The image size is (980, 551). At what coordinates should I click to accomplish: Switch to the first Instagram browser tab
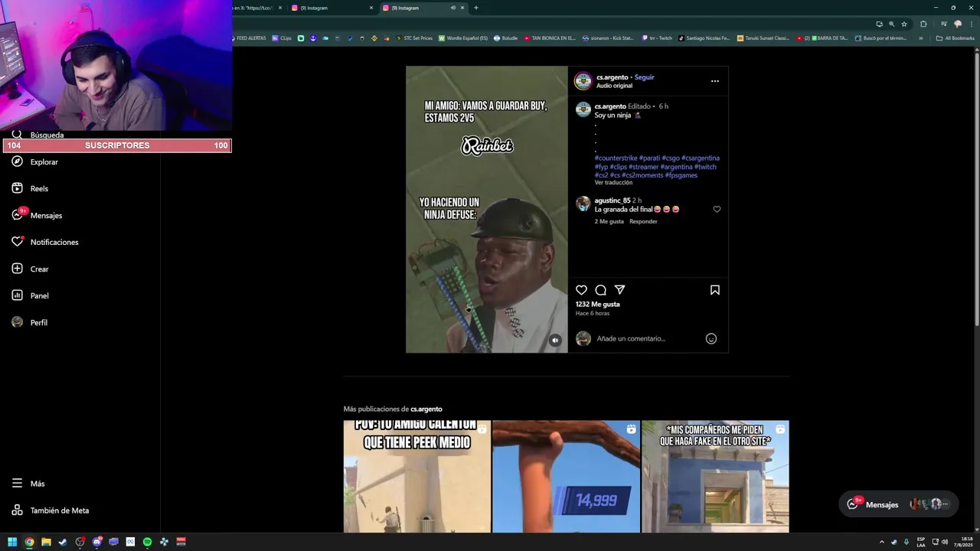coord(333,8)
